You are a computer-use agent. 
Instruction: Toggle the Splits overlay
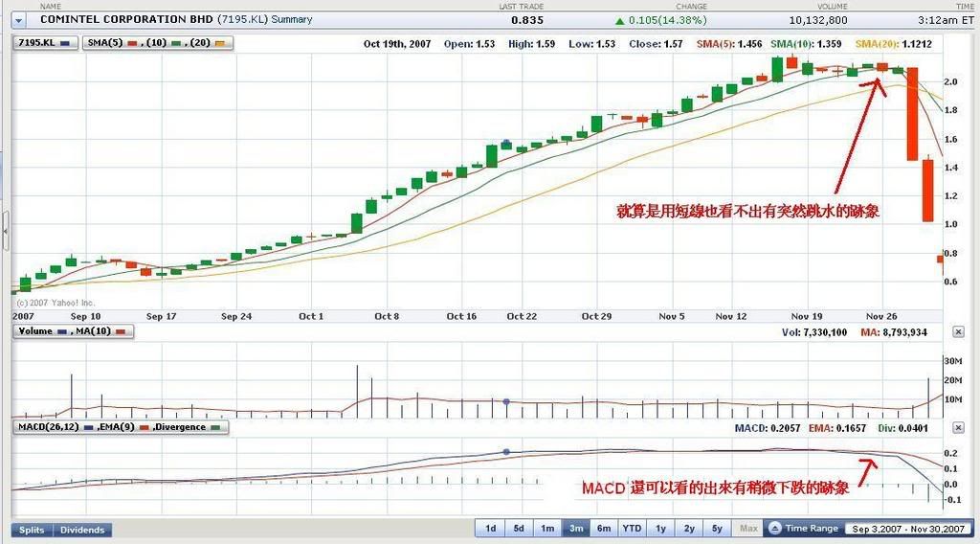point(33,530)
